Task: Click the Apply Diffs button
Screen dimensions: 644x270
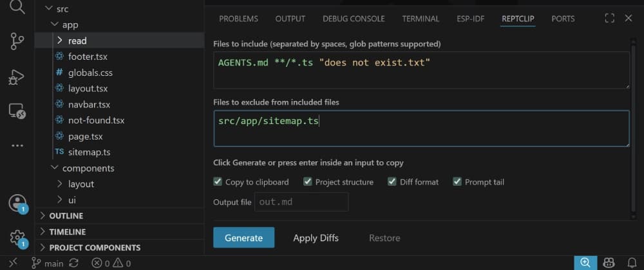Action: click(x=316, y=238)
